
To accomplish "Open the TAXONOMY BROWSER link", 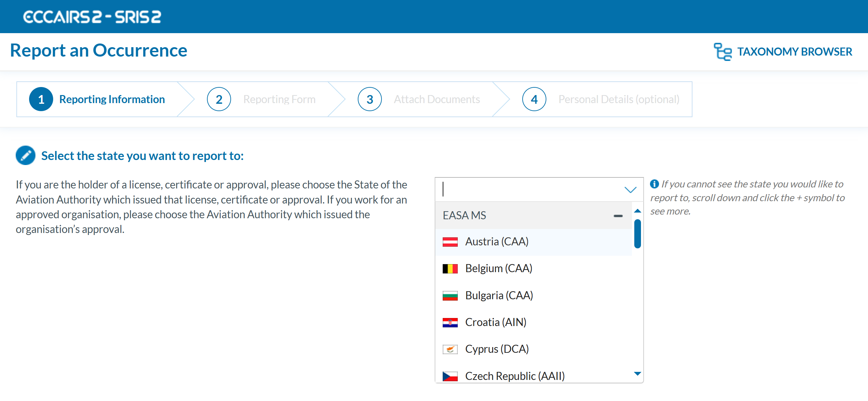I will pos(794,52).
